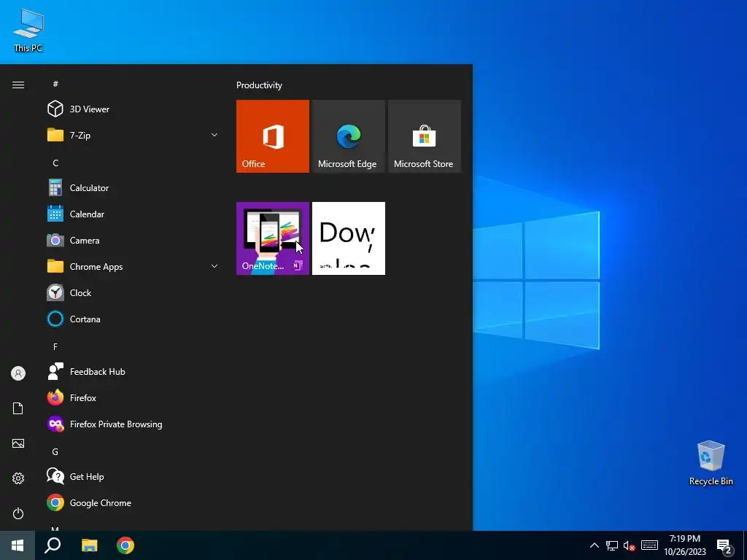The width and height of the screenshot is (747, 560).
Task: Launch Calculator from the app list
Action: point(133,187)
